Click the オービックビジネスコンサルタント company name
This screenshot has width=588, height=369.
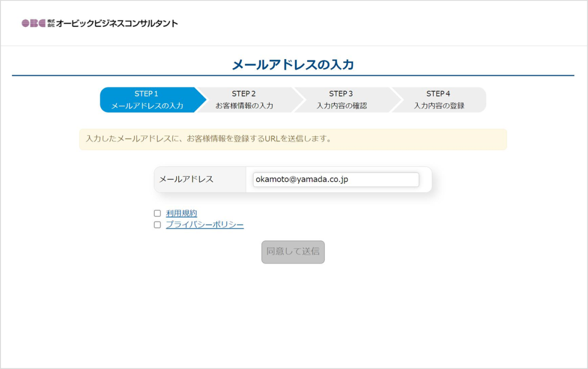coord(117,23)
